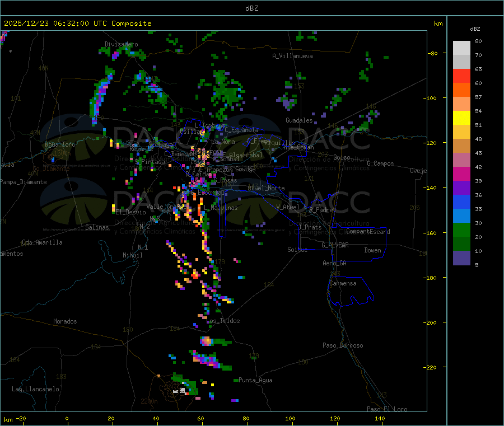Click the 'R_Padre' map label
The width and height of the screenshot is (504, 426).
[x=321, y=210]
